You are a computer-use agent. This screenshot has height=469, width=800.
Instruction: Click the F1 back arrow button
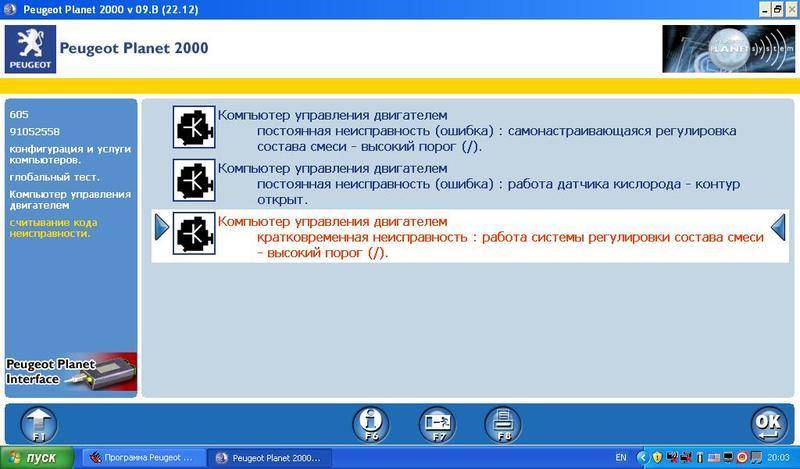click(37, 424)
